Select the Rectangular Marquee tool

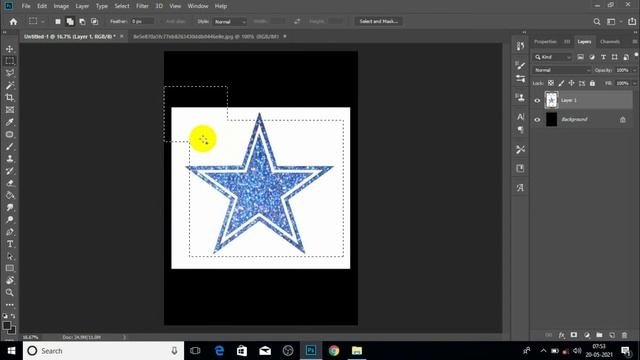[10, 61]
